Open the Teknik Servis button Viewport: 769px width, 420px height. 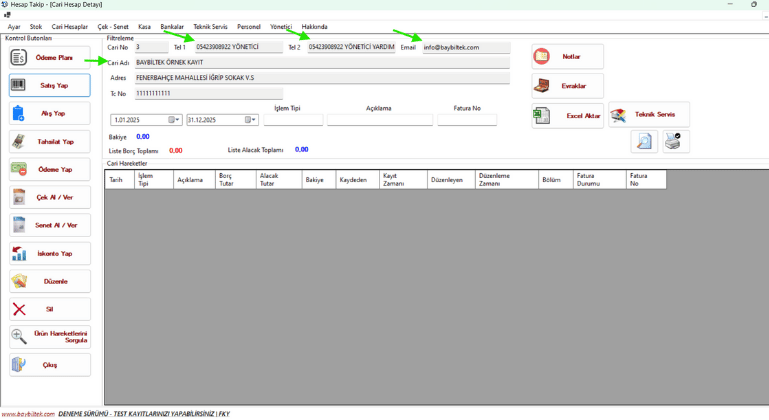pos(648,115)
